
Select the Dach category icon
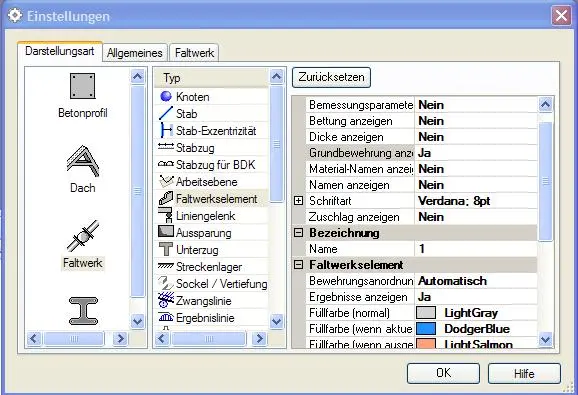pyautogui.click(x=83, y=160)
